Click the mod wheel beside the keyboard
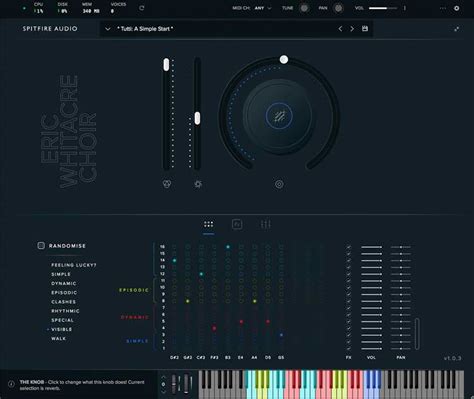 (186, 384)
